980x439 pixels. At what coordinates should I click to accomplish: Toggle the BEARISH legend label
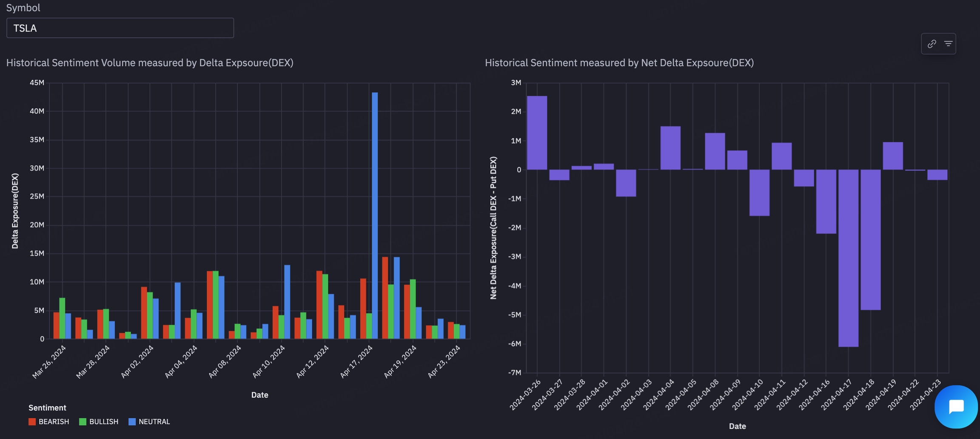[54, 422]
